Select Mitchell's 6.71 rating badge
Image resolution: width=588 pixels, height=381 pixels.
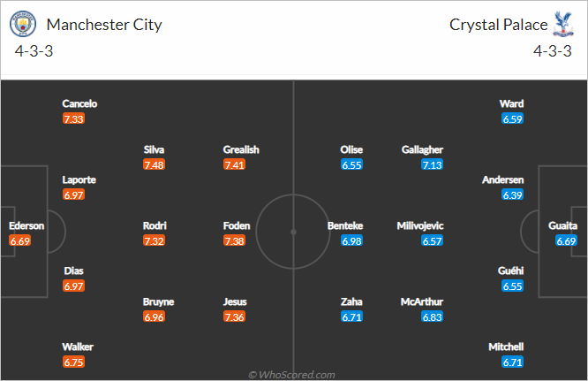click(513, 362)
